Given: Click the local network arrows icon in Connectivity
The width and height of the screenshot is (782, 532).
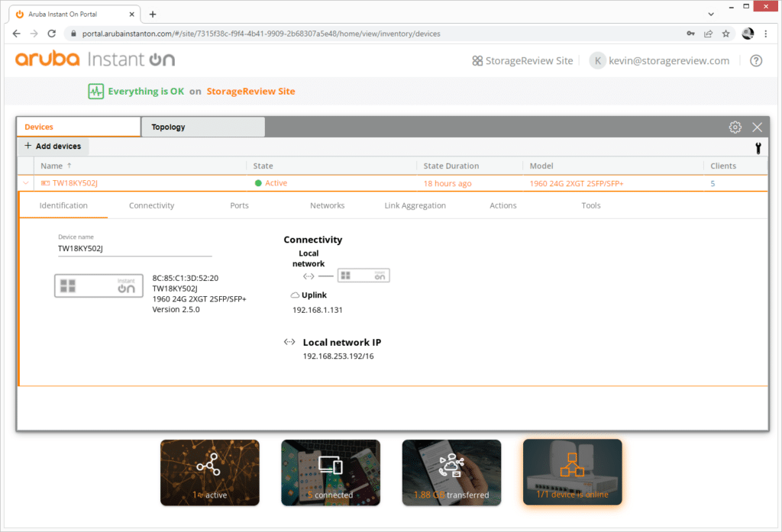Looking at the screenshot, I should tap(309, 276).
